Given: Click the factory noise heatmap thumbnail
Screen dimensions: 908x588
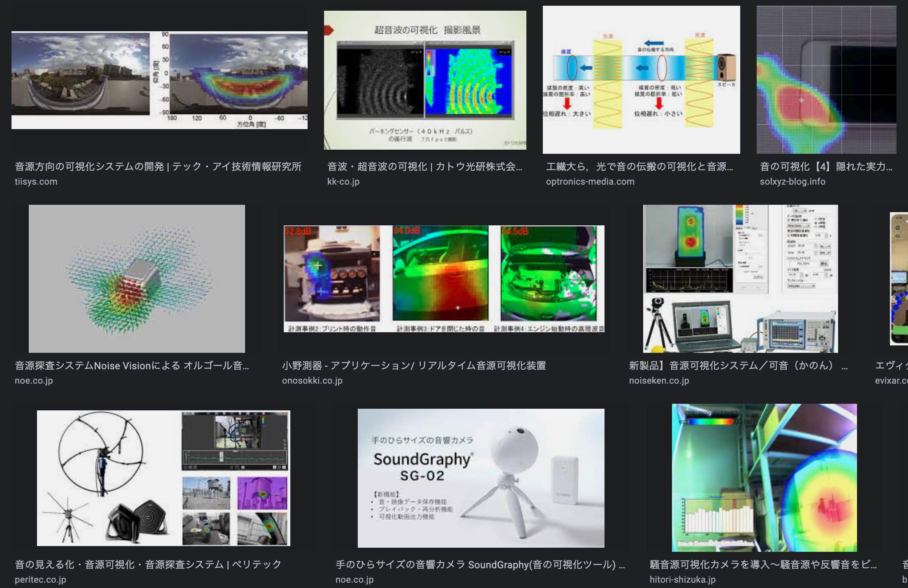Looking at the screenshot, I should click(764, 478).
